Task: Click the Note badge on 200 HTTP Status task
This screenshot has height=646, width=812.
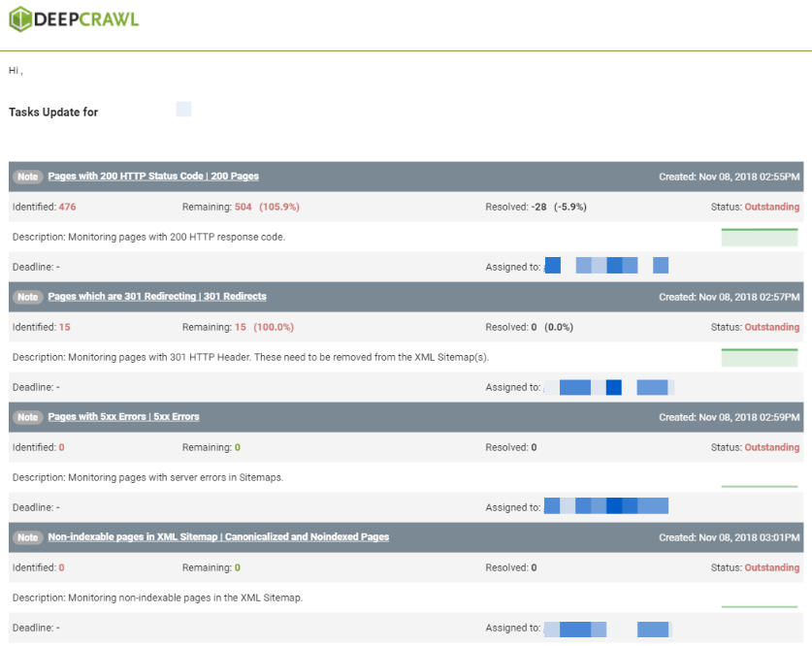Action: click(x=27, y=177)
